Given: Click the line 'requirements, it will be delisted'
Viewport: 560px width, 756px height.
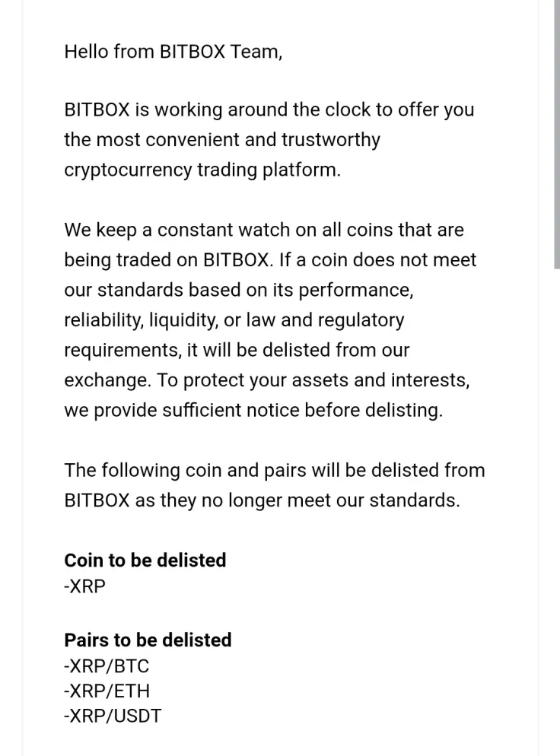Looking at the screenshot, I should pos(237,351).
